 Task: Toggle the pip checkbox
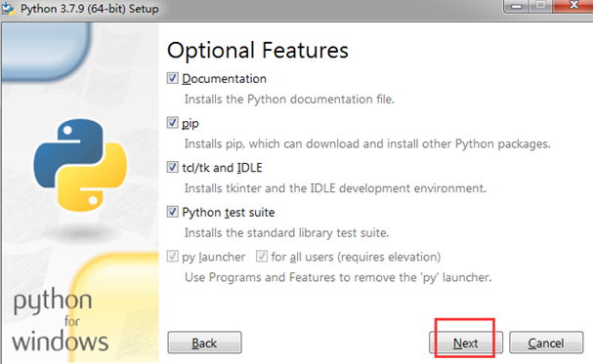pos(173,123)
